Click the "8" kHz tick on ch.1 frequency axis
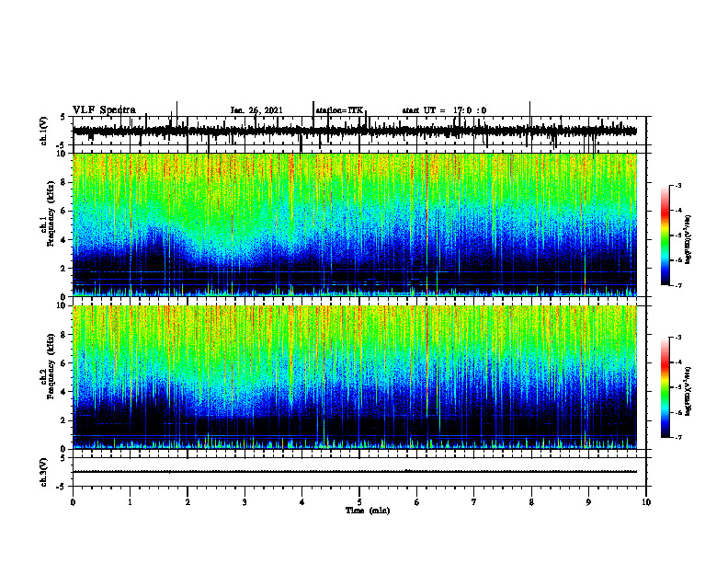Image resolution: width=728 pixels, height=563 pixels. pos(64,182)
